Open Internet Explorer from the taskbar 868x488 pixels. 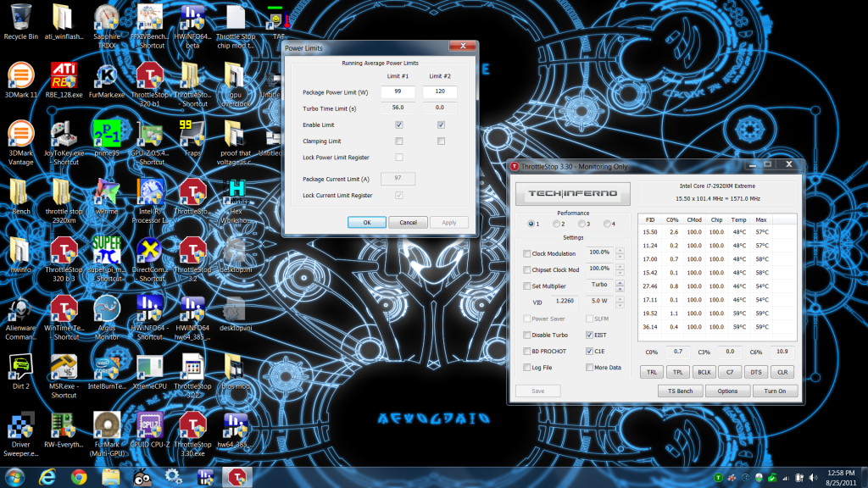(x=47, y=477)
